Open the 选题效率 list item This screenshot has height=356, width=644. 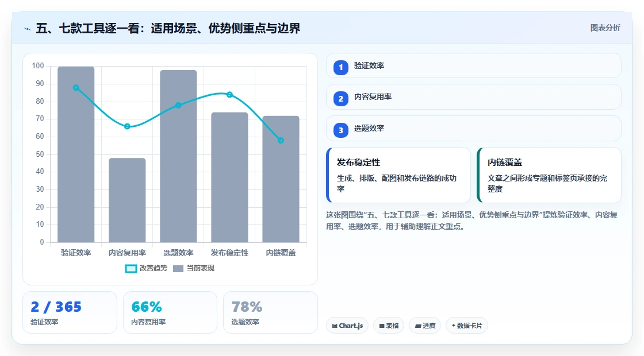tap(474, 129)
